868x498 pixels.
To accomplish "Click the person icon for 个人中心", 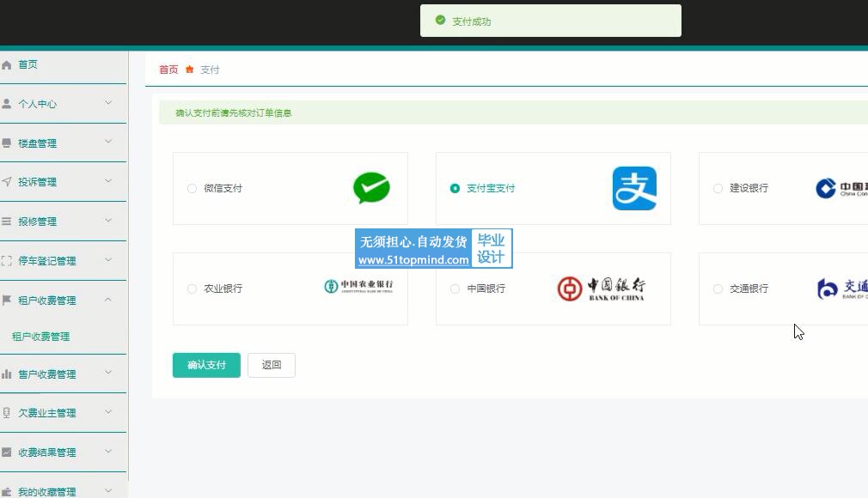I will 7,104.
